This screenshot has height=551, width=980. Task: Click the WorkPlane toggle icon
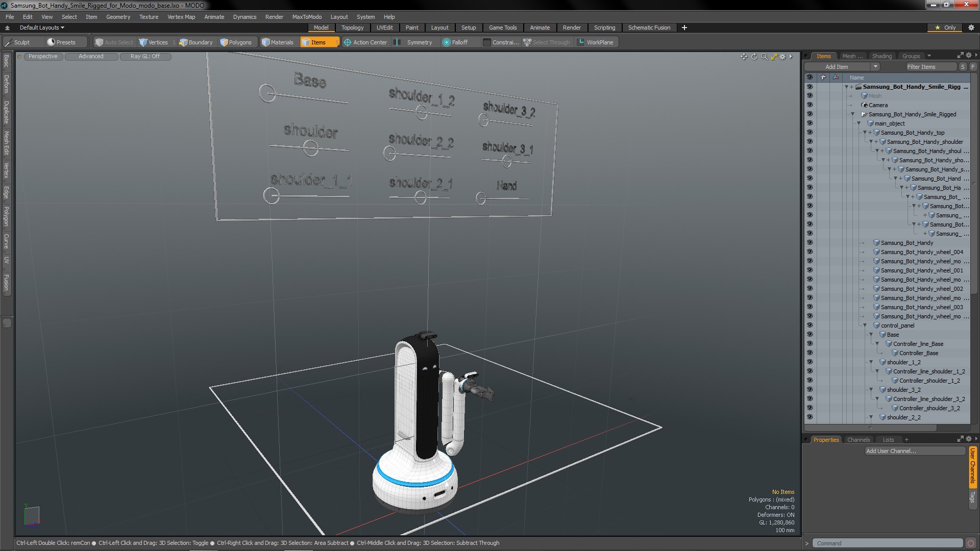[x=579, y=42]
